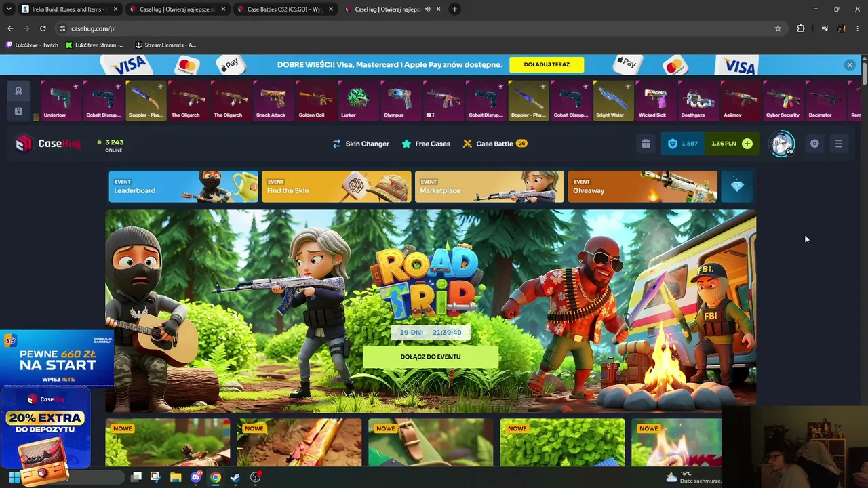Open LukiSteve Stream Kick bookmark

click(95, 45)
